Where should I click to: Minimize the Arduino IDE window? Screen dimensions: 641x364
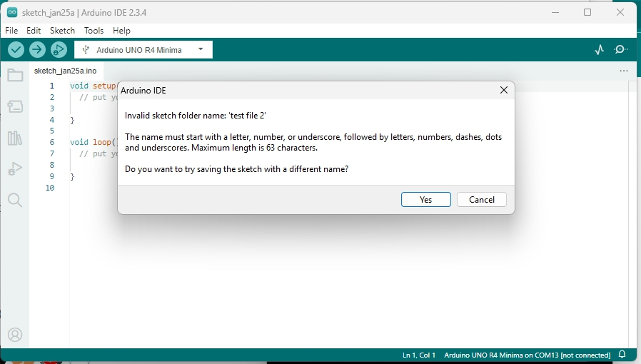[x=555, y=12]
